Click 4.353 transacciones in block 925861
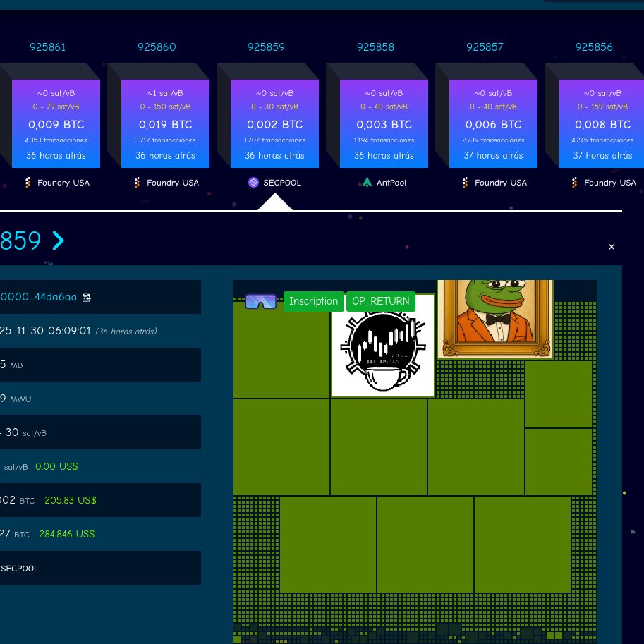644x644 pixels. (x=56, y=140)
